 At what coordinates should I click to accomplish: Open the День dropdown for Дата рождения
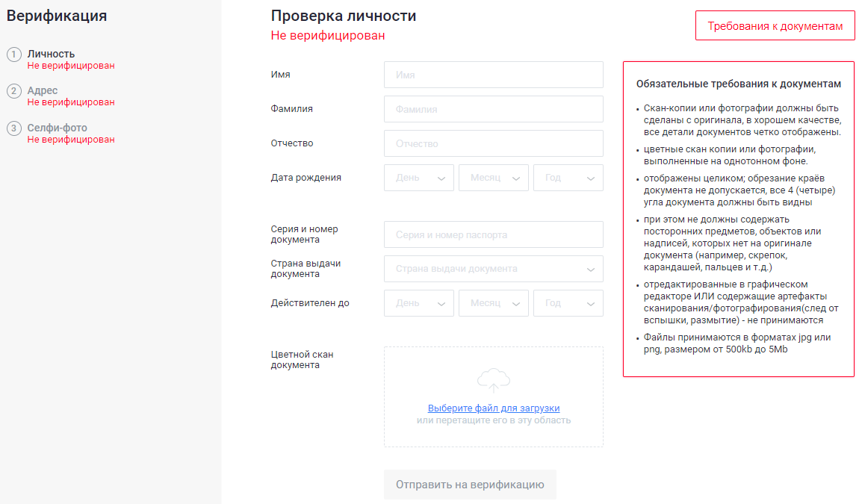tap(419, 178)
